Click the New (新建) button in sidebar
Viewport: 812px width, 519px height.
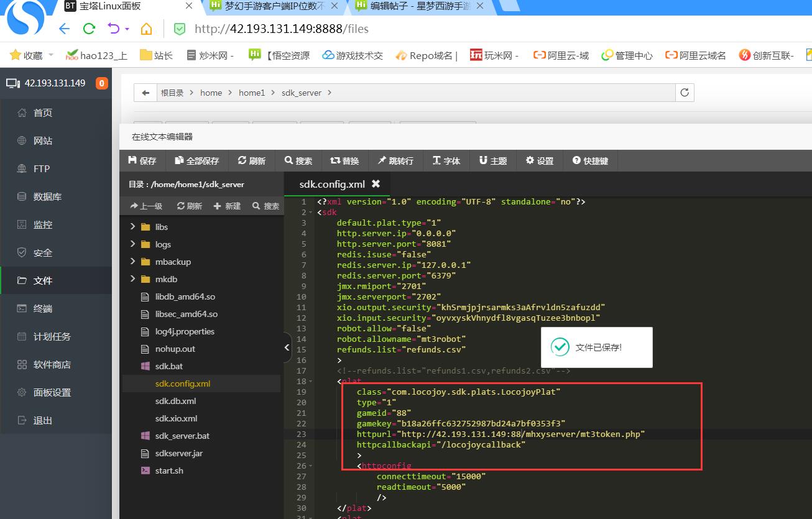[227, 206]
